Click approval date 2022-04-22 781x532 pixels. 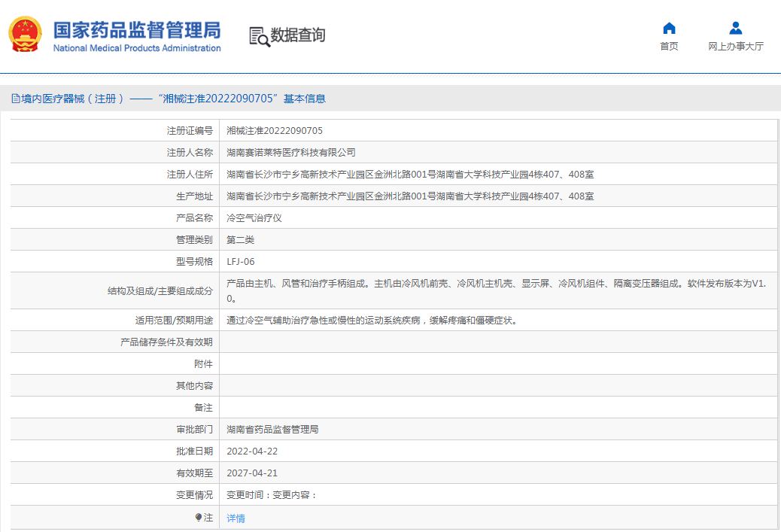(x=252, y=451)
